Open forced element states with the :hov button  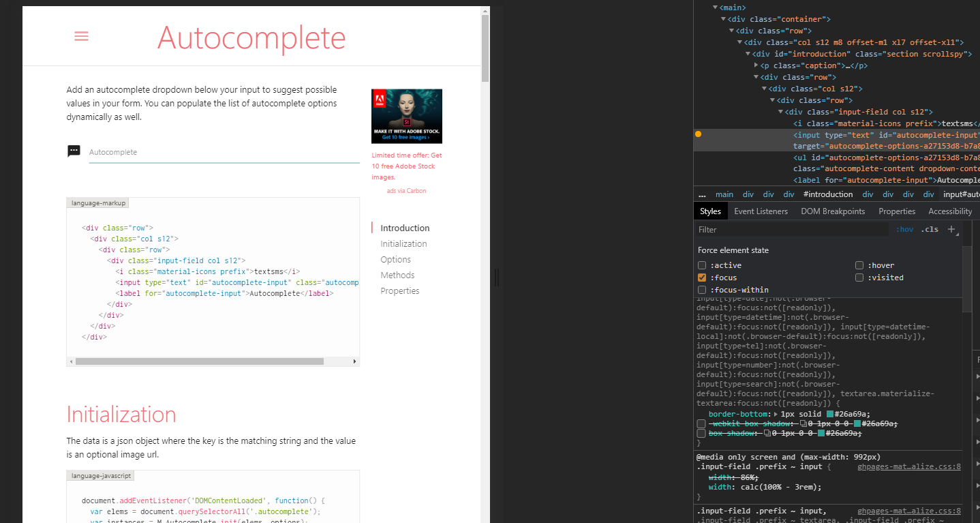904,230
